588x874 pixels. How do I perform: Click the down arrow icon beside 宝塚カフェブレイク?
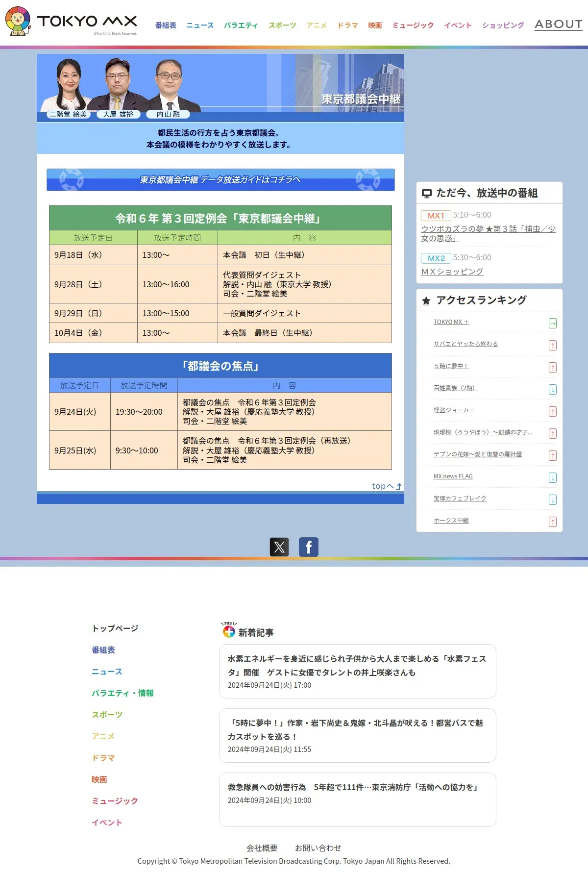(553, 499)
